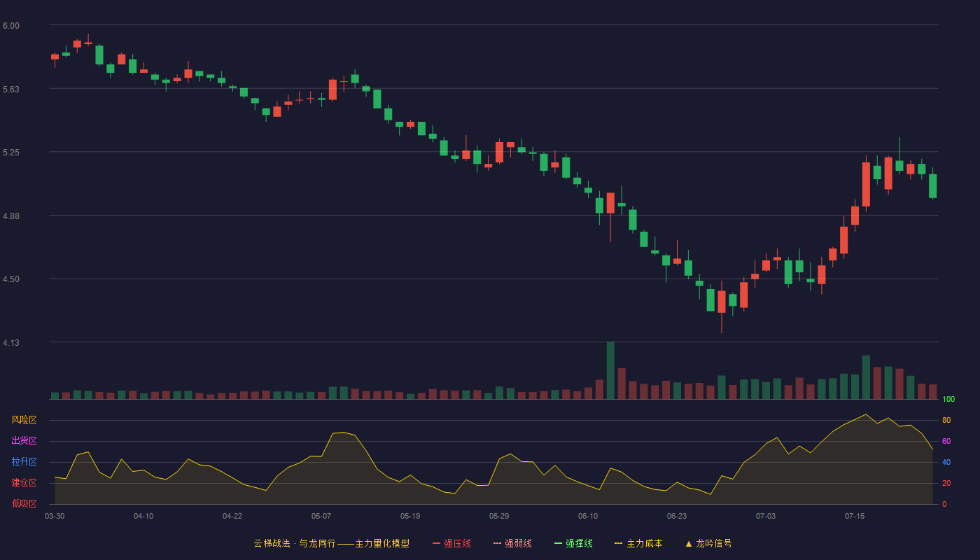Toggle the 强撑线 legend series
This screenshot has width=980, height=560.
pyautogui.click(x=573, y=543)
